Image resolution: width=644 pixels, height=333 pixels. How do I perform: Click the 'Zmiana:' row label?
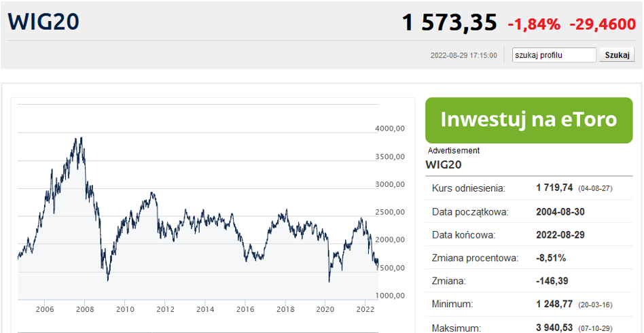pos(448,281)
